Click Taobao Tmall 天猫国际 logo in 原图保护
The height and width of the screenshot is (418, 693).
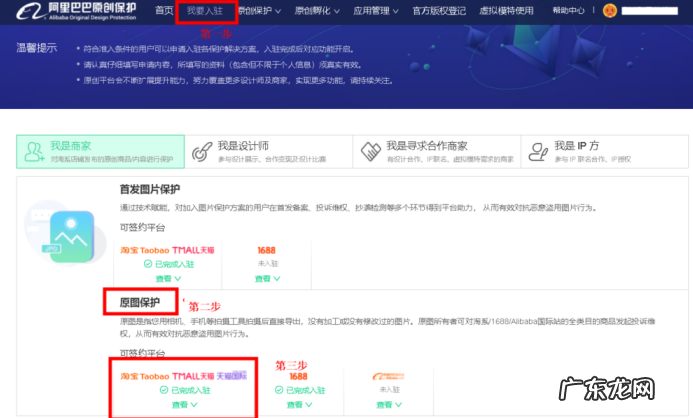[183, 376]
